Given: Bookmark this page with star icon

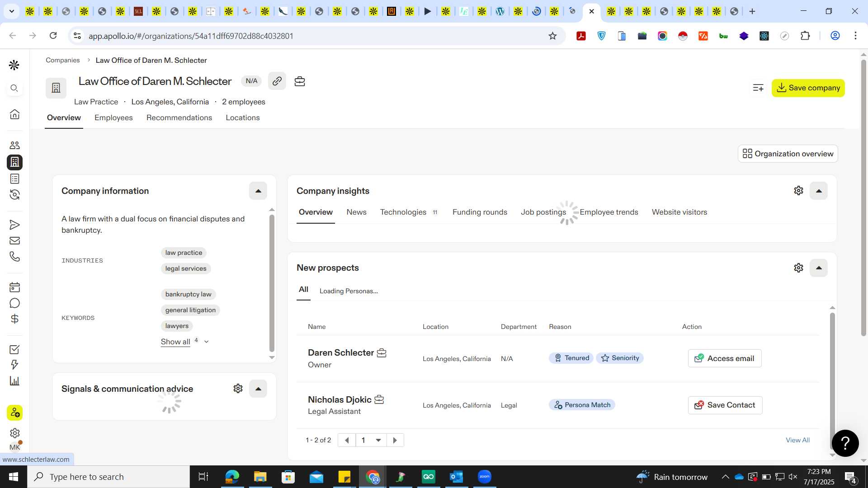Looking at the screenshot, I should 552,36.
